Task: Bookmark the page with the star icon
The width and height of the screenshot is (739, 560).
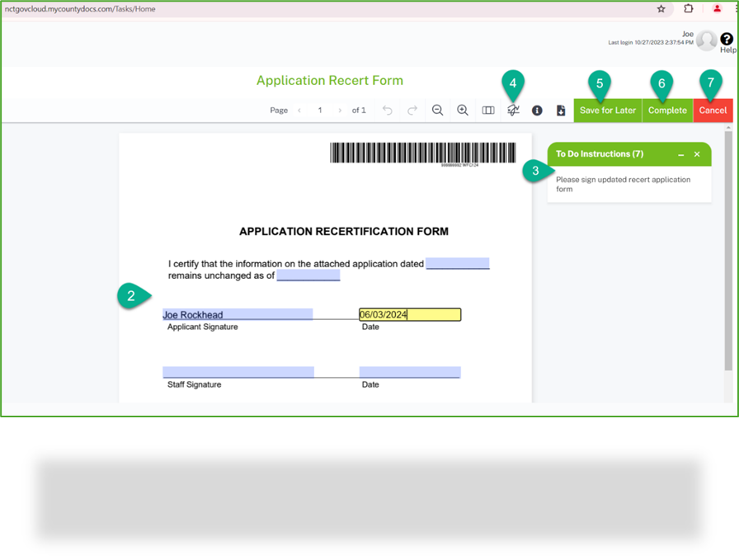Action: (x=660, y=7)
